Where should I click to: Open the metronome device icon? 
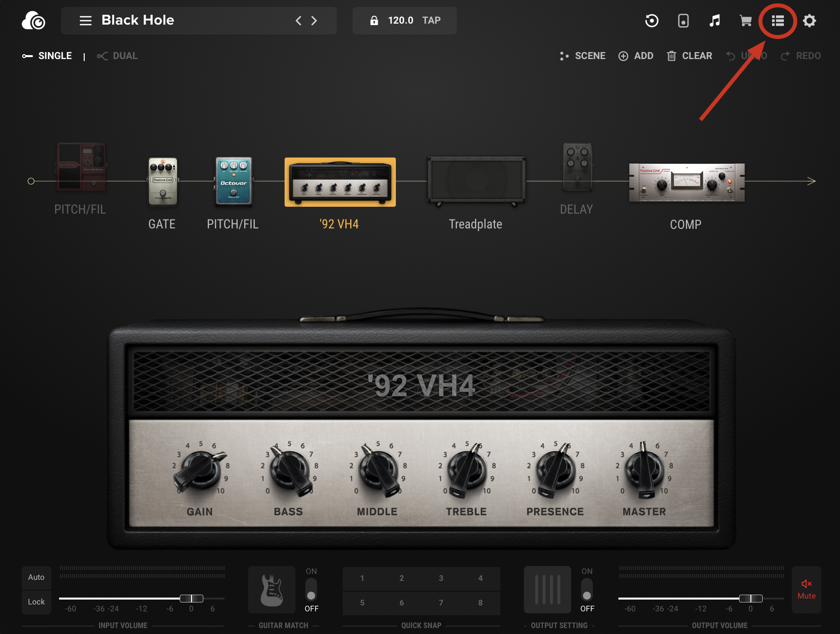(683, 21)
